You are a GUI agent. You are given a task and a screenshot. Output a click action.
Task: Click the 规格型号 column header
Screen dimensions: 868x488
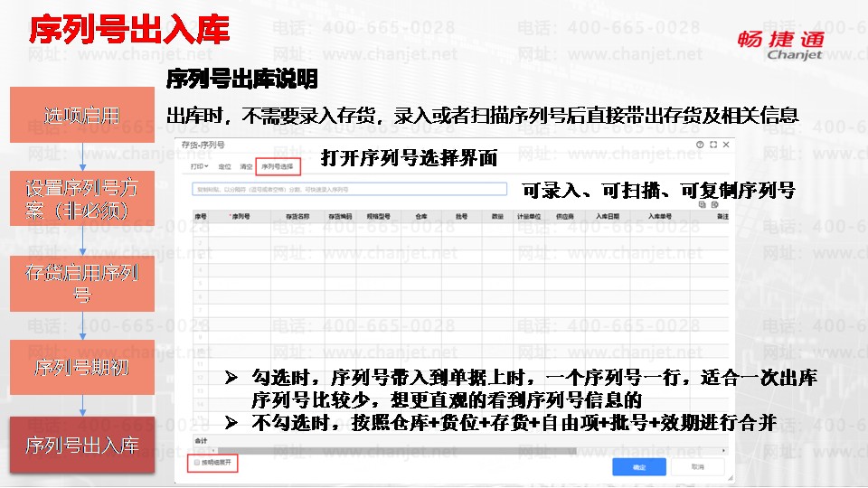[x=378, y=216]
